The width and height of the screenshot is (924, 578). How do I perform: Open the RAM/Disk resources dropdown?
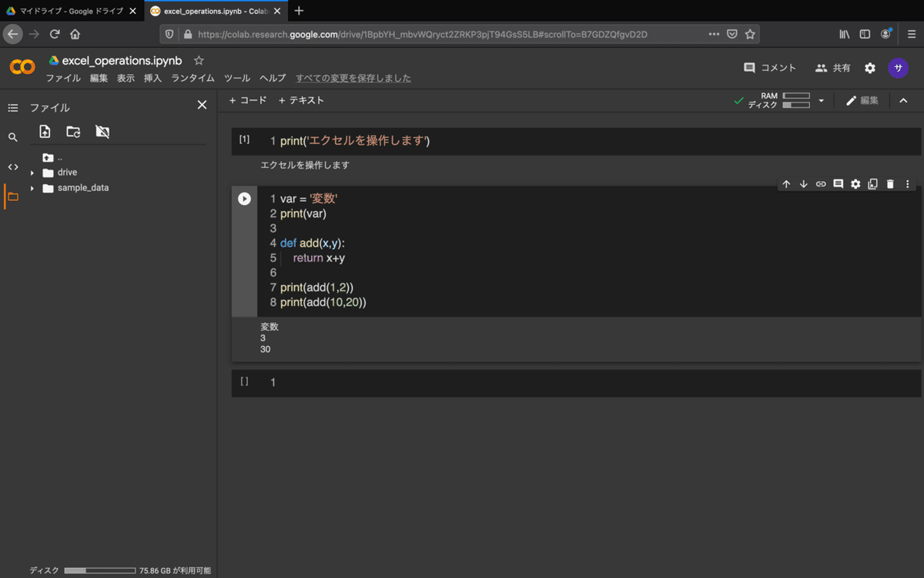click(x=821, y=100)
